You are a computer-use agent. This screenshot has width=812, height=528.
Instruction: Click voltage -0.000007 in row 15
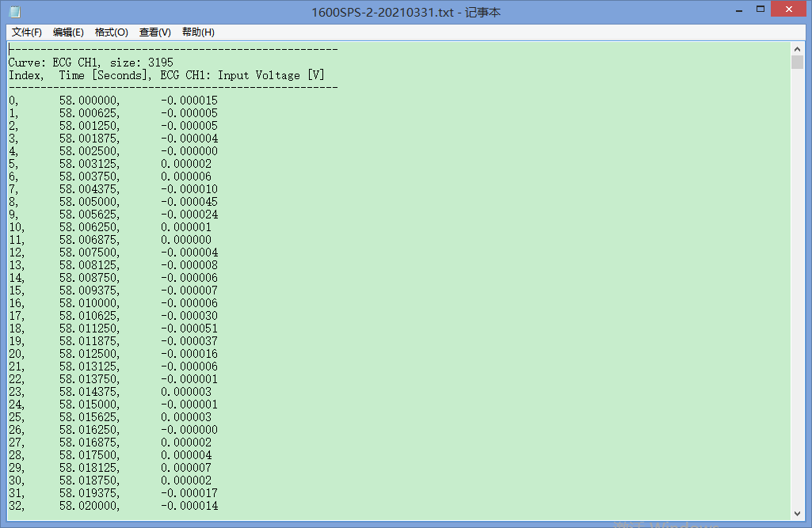coord(189,291)
